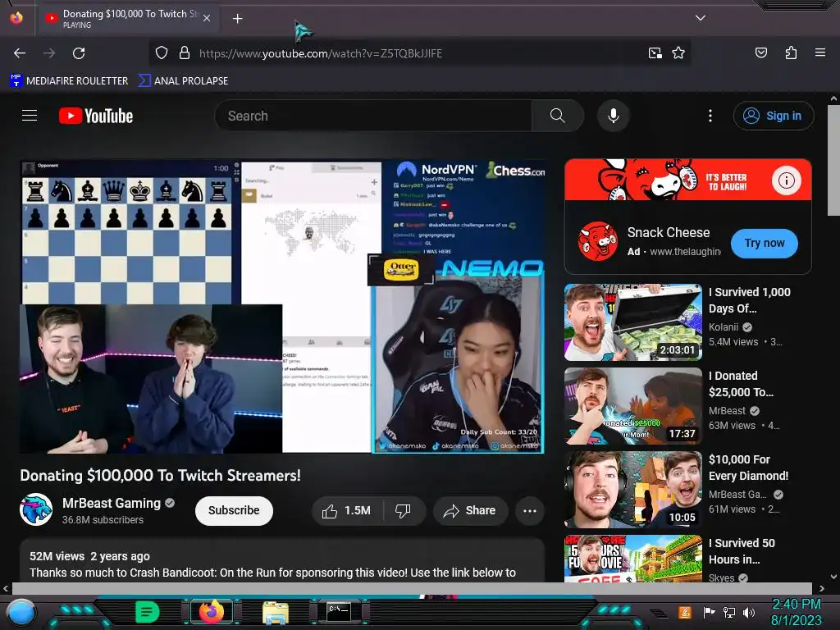Open I Donated $25,000 To video thumbnail
Image resolution: width=840 pixels, height=630 pixels.
(x=633, y=406)
